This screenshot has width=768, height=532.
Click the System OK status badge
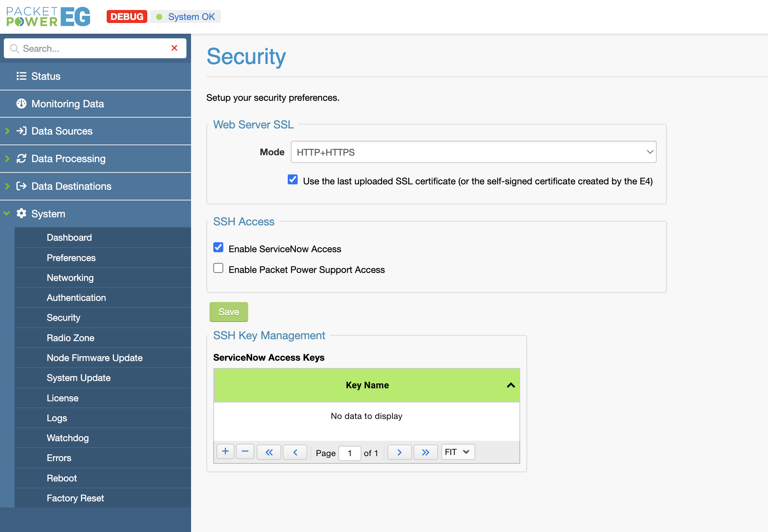click(x=186, y=17)
